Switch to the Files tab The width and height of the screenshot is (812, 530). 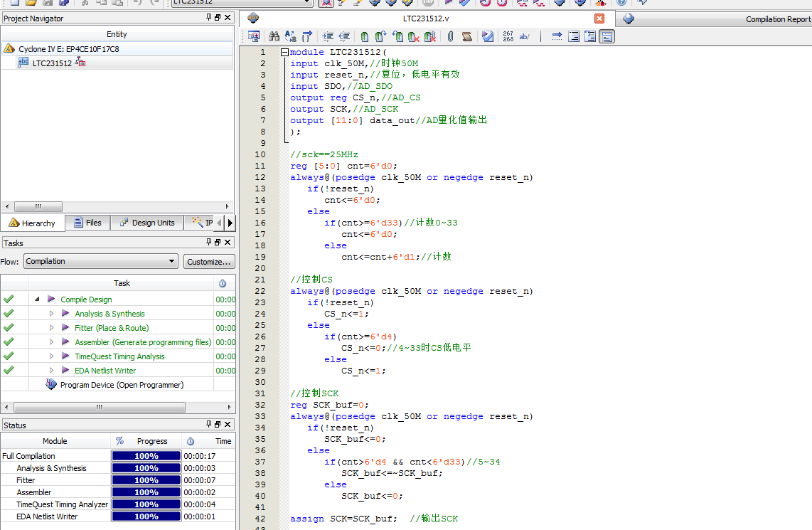click(87, 223)
